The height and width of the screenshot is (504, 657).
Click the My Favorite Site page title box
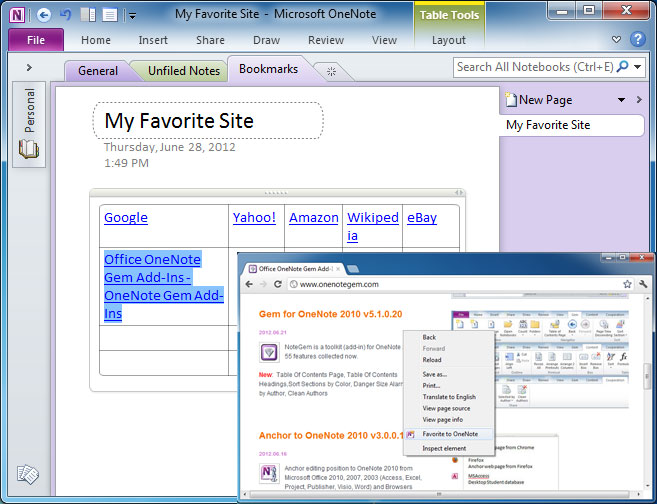tap(208, 121)
